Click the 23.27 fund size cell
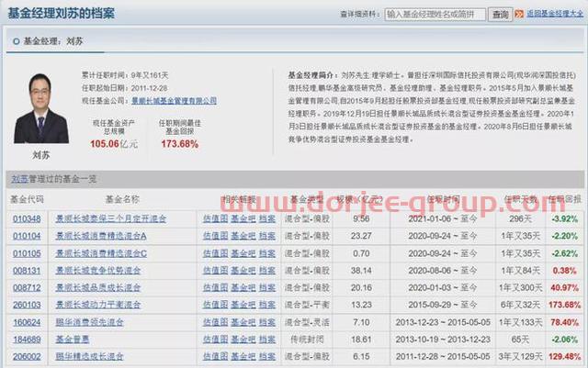Viewport: 588px width, 368px height. point(361,236)
